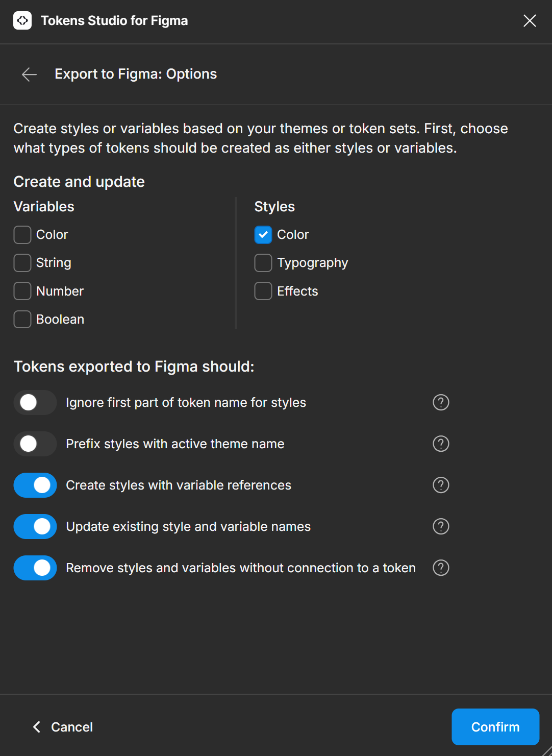Image resolution: width=552 pixels, height=756 pixels.
Task: Click the Confirm button
Action: pos(495,727)
